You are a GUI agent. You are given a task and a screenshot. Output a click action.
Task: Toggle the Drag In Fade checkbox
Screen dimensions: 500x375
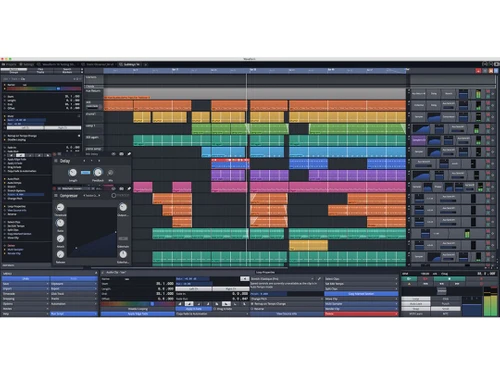pos(215,309)
